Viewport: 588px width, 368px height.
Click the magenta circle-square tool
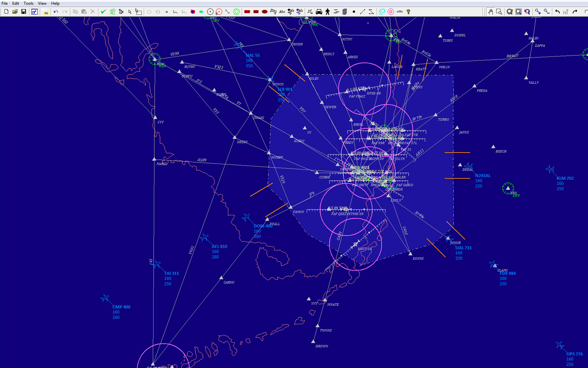point(391,11)
